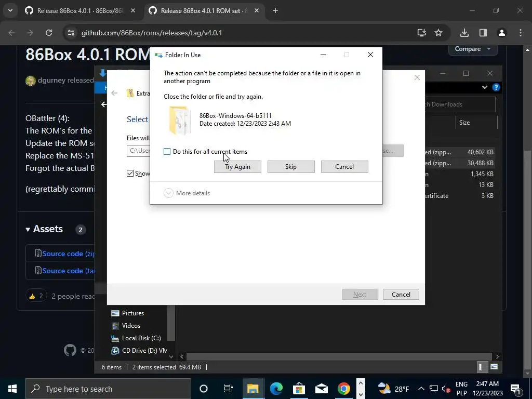Collapse the Assets section
The width and height of the screenshot is (532, 399).
[x=45, y=229]
